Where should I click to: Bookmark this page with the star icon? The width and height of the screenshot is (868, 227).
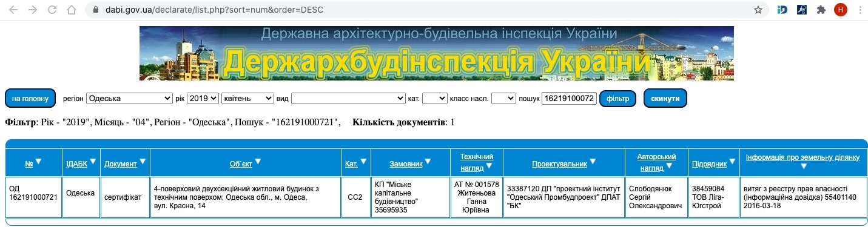758,10
